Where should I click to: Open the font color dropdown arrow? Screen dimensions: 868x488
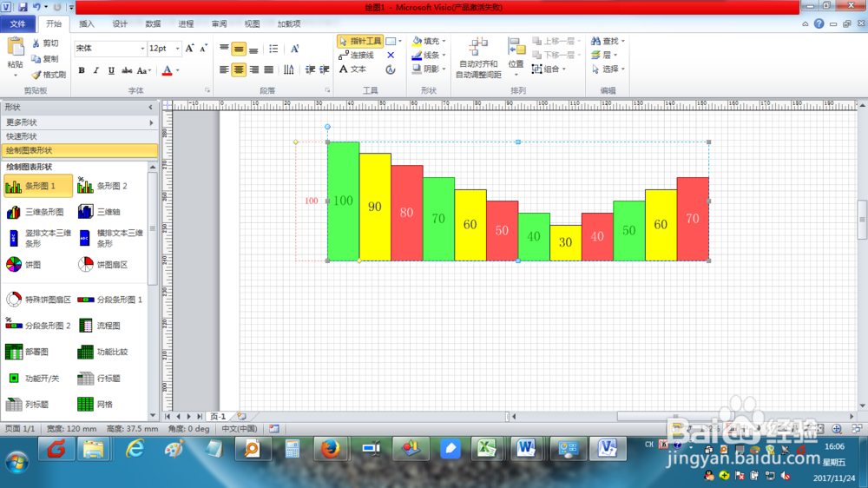click(x=178, y=70)
